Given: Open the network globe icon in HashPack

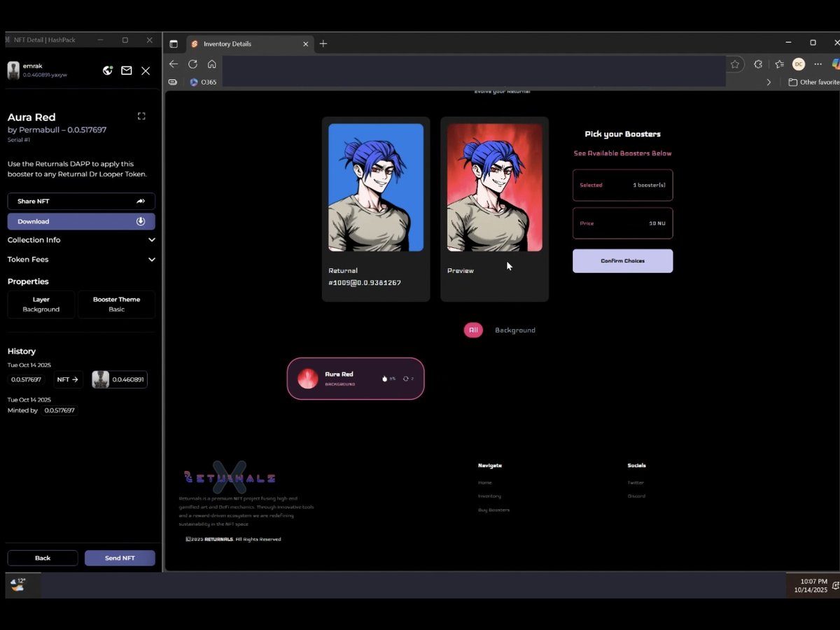Looking at the screenshot, I should 108,71.
